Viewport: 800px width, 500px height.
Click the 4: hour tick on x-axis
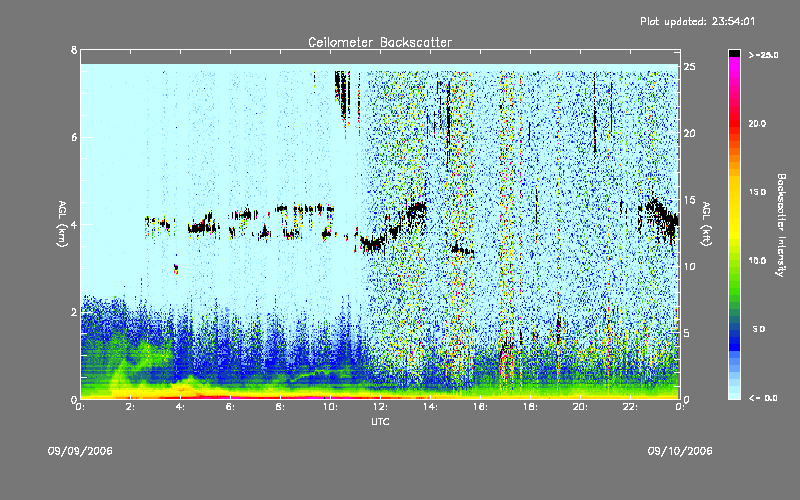180,407
